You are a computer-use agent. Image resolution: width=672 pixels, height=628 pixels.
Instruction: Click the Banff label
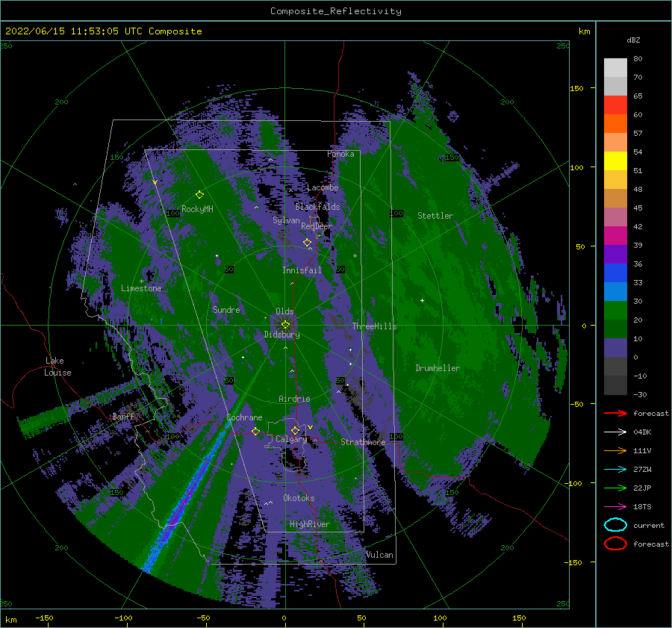click(123, 416)
